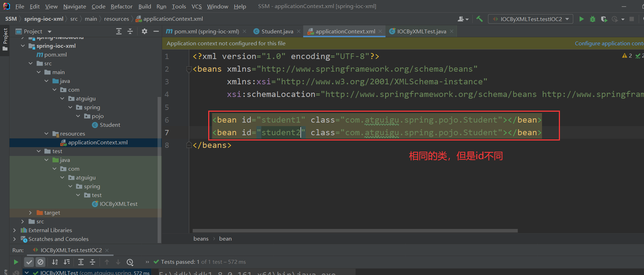Open the VCS menu

pos(197,6)
